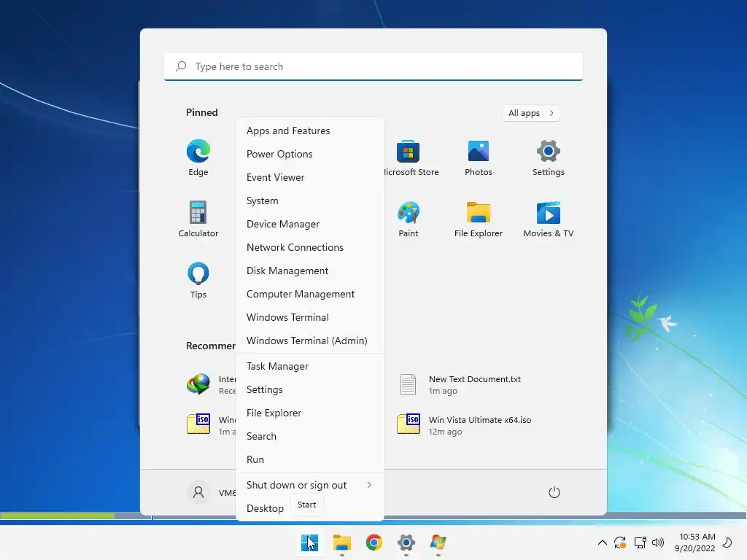Click the clock and date display
Screen dimensions: 747x560
click(695, 542)
